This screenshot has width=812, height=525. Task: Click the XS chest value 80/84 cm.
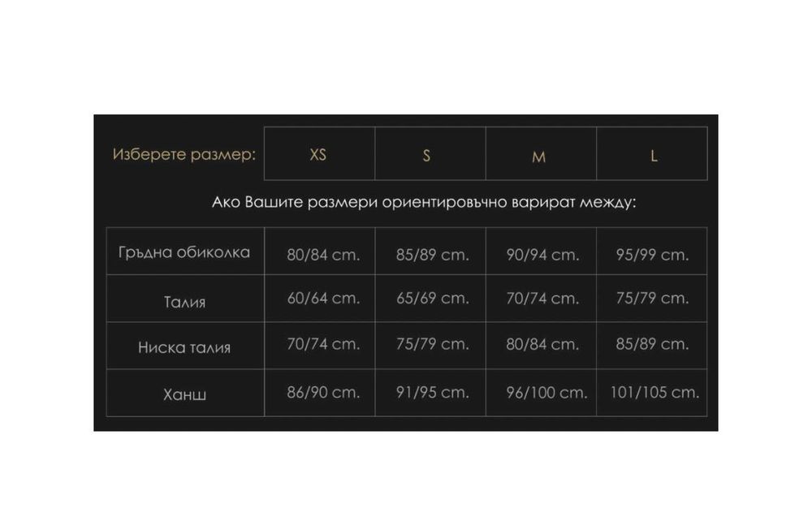(323, 254)
